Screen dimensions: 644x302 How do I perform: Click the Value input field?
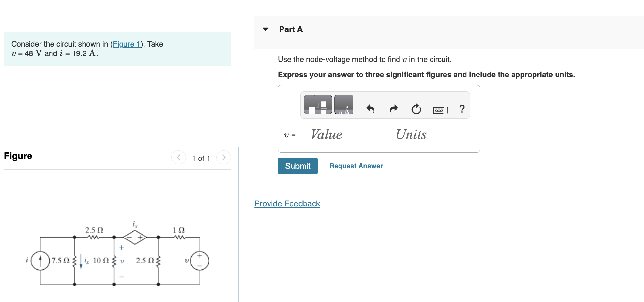pyautogui.click(x=342, y=134)
